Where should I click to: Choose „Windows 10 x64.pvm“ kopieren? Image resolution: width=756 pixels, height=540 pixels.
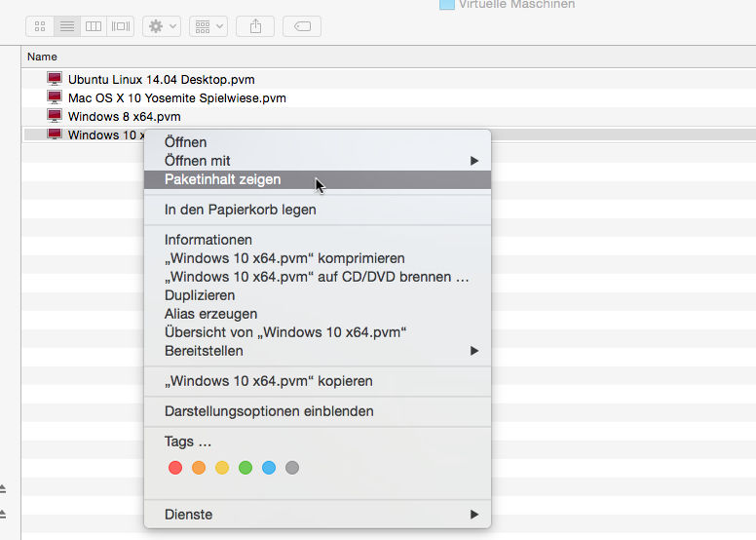(318, 381)
